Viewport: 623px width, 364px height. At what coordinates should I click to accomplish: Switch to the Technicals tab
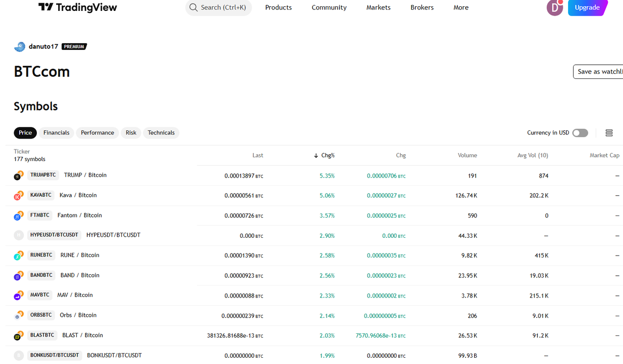click(x=161, y=133)
